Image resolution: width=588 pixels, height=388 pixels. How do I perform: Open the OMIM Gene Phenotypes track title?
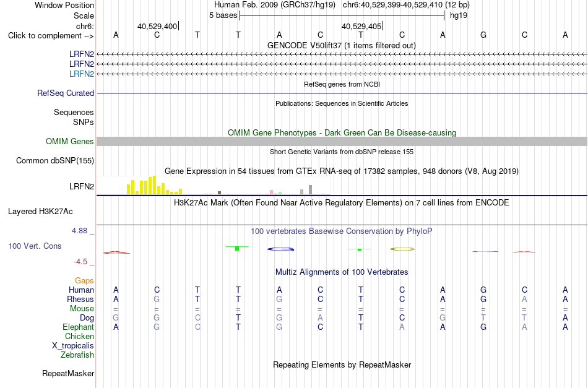coord(342,132)
